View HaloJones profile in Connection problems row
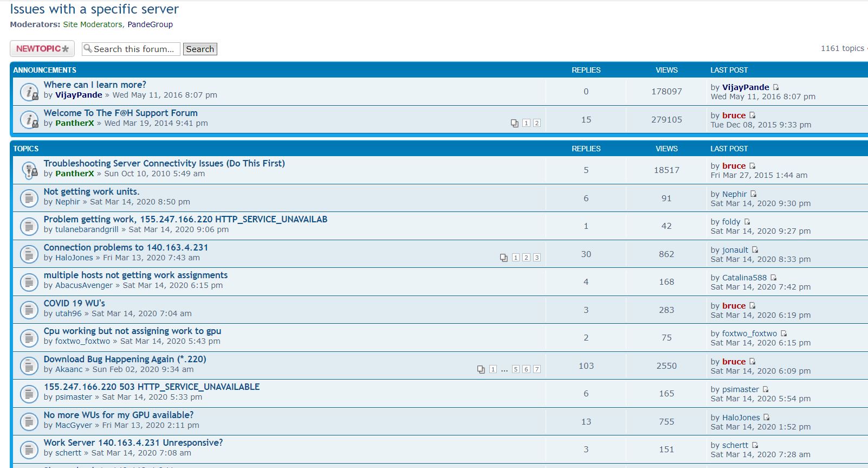Screen dimensions: 868x468 [x=74, y=258]
